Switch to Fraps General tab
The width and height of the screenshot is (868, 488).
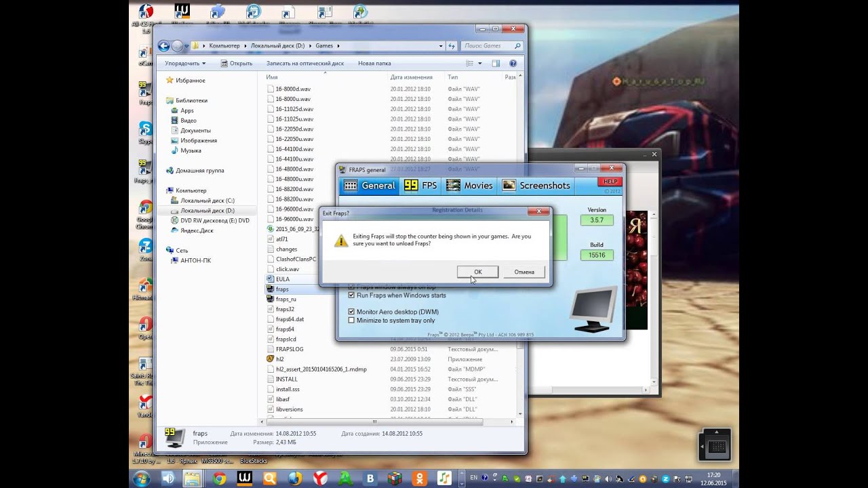click(370, 185)
